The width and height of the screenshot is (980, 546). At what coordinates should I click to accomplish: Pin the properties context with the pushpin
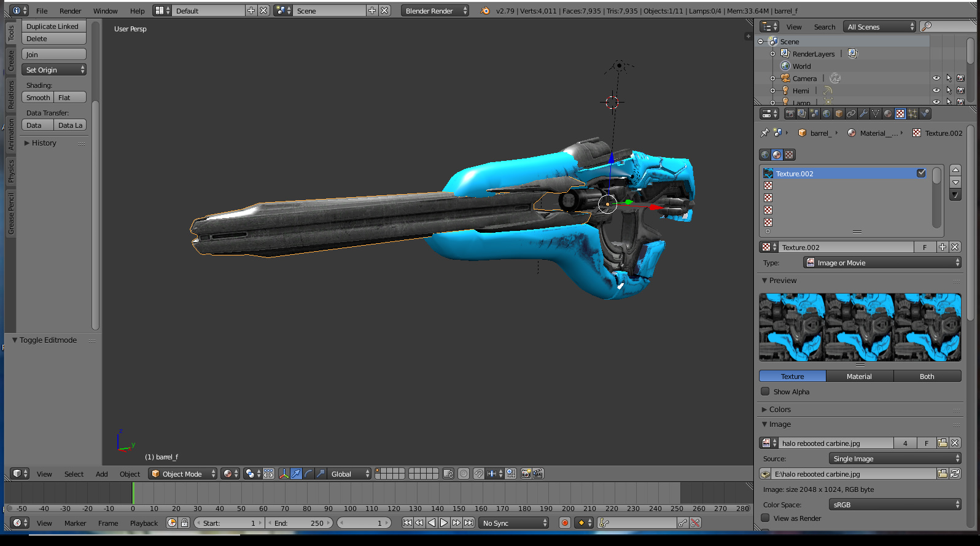point(764,133)
